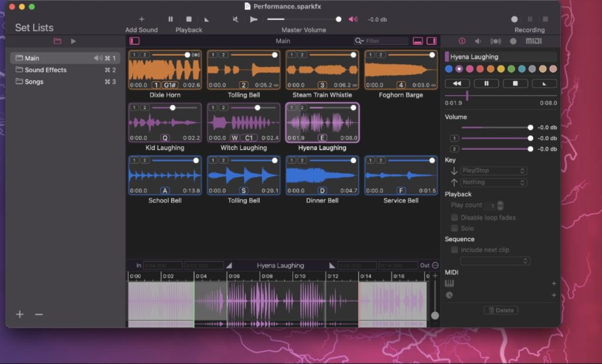This screenshot has width=602, height=364.
Task: Open the MIDI inspector tab
Action: [533, 41]
